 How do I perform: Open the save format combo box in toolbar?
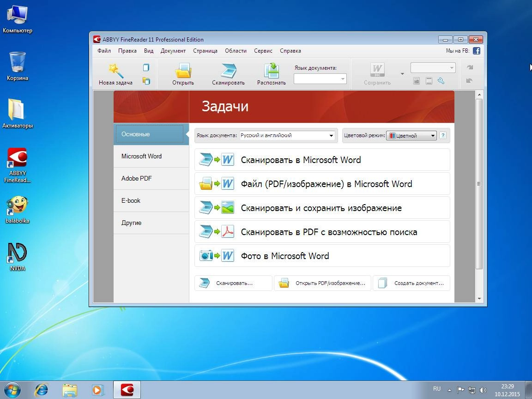(433, 67)
